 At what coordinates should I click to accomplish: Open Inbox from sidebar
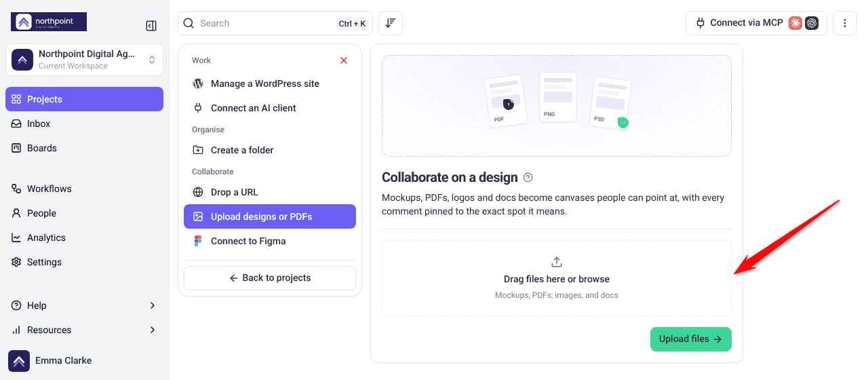[x=84, y=123]
